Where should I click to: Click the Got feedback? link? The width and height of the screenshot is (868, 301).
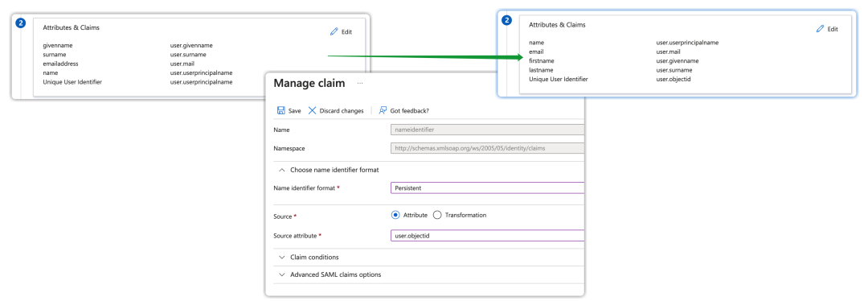[410, 111]
